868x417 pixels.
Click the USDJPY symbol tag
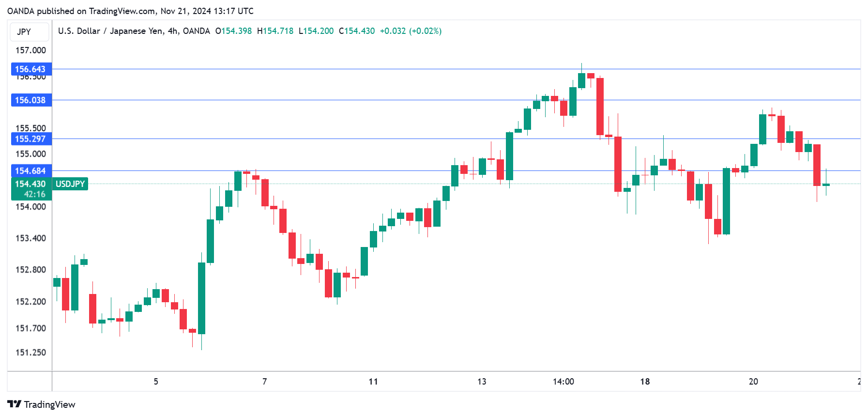point(70,184)
